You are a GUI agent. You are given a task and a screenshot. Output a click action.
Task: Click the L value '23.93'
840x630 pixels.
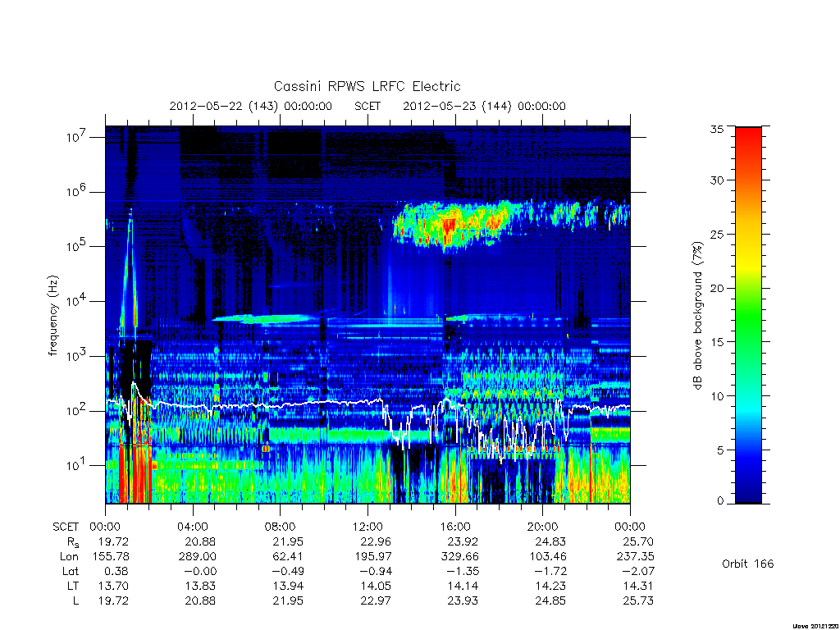point(463,601)
